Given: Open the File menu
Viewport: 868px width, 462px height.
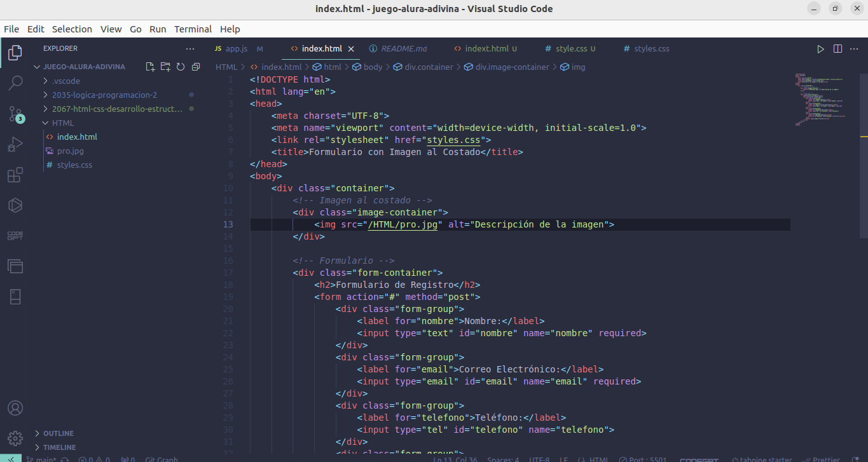Looking at the screenshot, I should click(11, 29).
